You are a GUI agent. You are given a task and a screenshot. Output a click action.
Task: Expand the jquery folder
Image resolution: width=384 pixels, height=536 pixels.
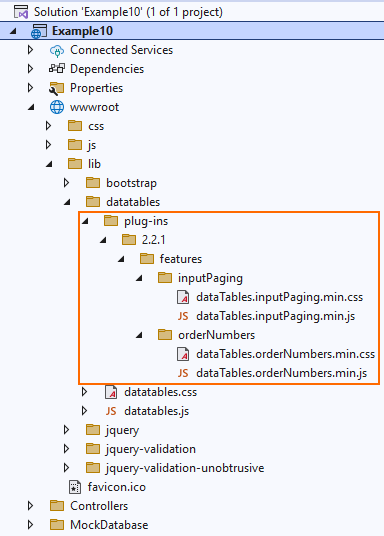(67, 430)
